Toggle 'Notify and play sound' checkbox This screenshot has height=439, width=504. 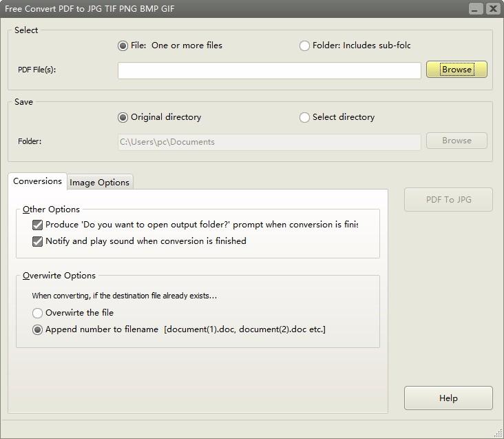click(x=38, y=241)
